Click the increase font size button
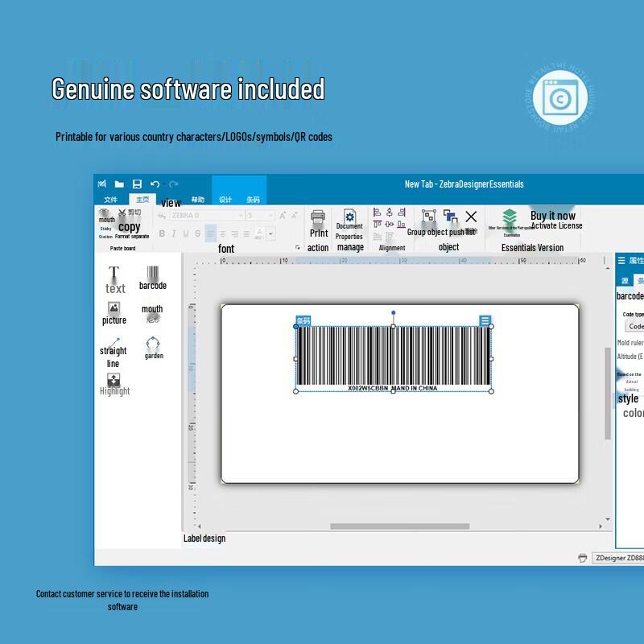Image resolution: width=644 pixels, height=644 pixels. [x=283, y=215]
